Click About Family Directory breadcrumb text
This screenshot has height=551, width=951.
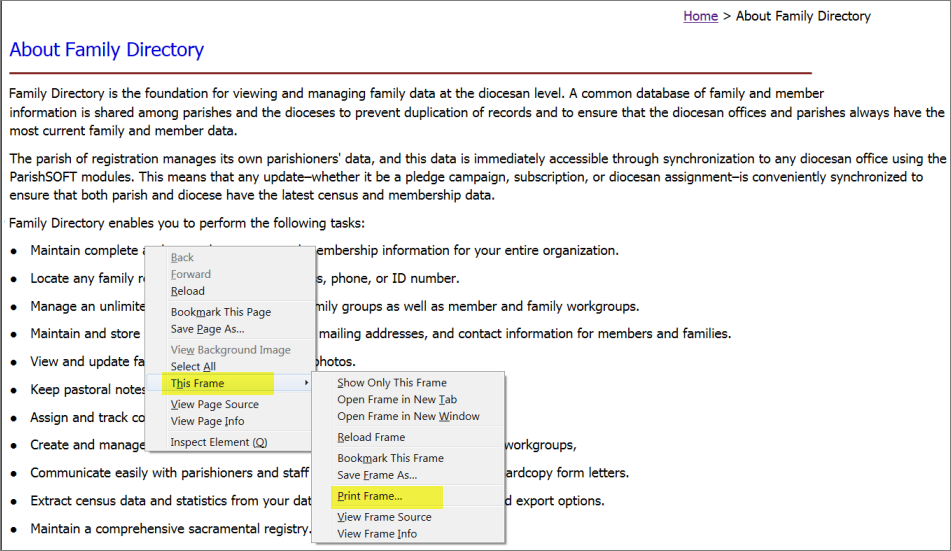coord(803,16)
